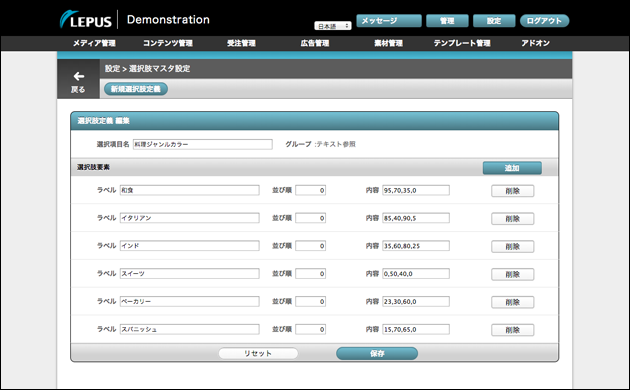The width and height of the screenshot is (630, 390).
Task: Click the グループ :テキスト参照 text
Action: (x=320, y=144)
